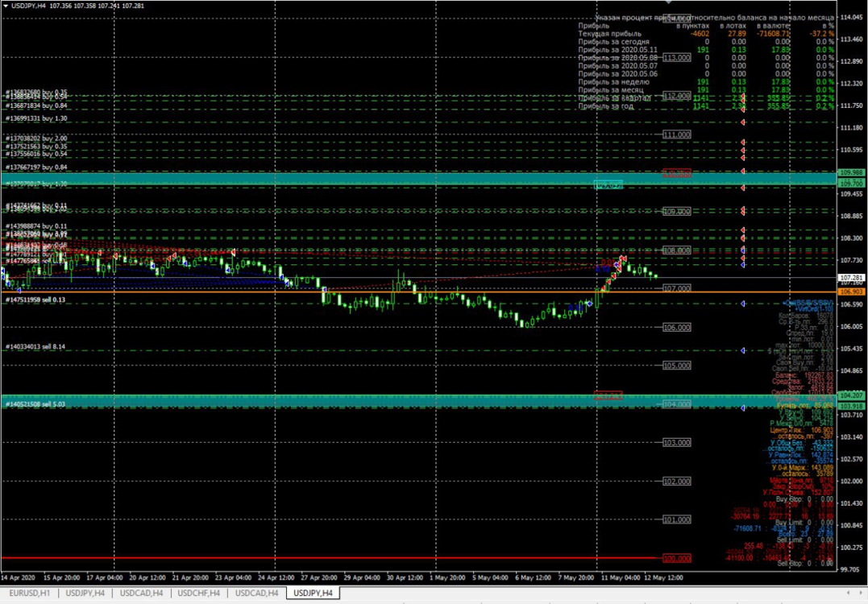This screenshot has width=868, height=604.
Task: Click blue arrow marker on sell 5.03 order line
Action: [743, 408]
